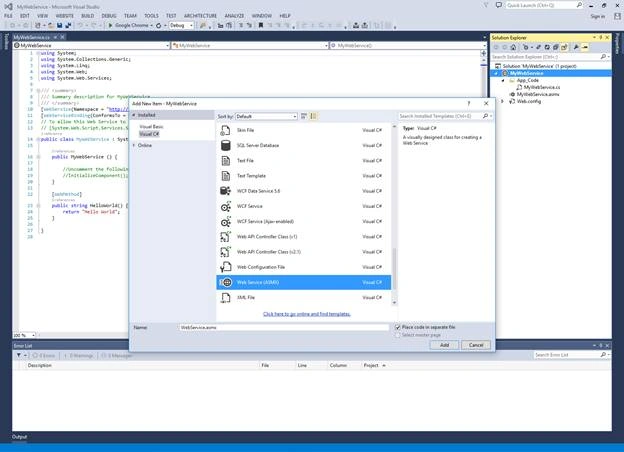Select Web API Controller Class (v2.1) icon
Screen dimensions: 624x452
[226, 251]
